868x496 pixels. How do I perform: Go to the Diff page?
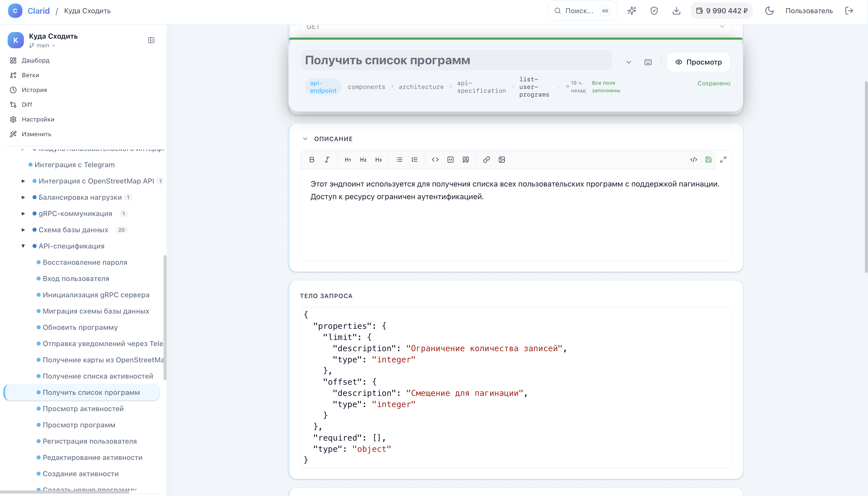(27, 105)
